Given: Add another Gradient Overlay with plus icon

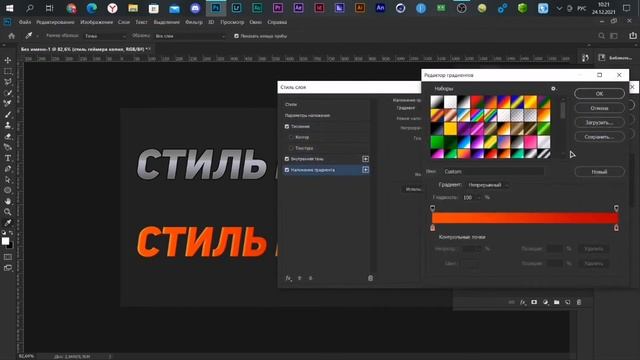Looking at the screenshot, I should point(365,170).
